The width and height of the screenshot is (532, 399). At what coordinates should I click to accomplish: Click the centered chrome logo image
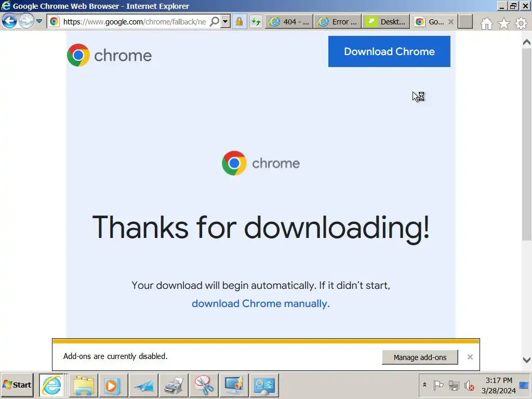click(x=261, y=163)
